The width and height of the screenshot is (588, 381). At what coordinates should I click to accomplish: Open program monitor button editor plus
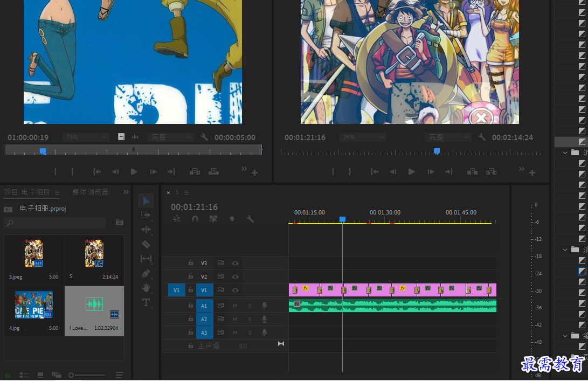pos(532,173)
